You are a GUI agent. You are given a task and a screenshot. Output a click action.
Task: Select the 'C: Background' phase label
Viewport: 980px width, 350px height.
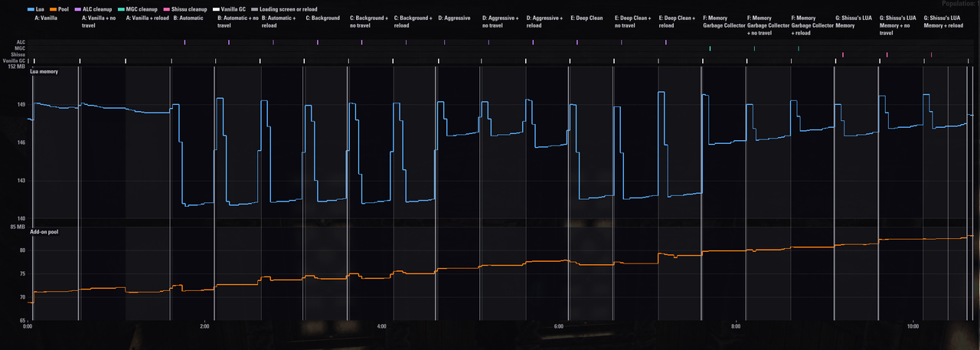tap(322, 18)
